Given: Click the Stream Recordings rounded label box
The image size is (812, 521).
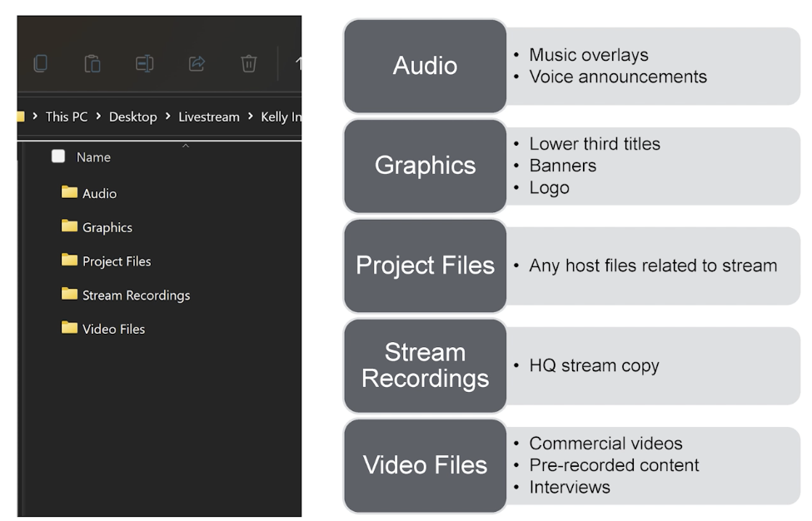Looking at the screenshot, I should click(x=425, y=365).
